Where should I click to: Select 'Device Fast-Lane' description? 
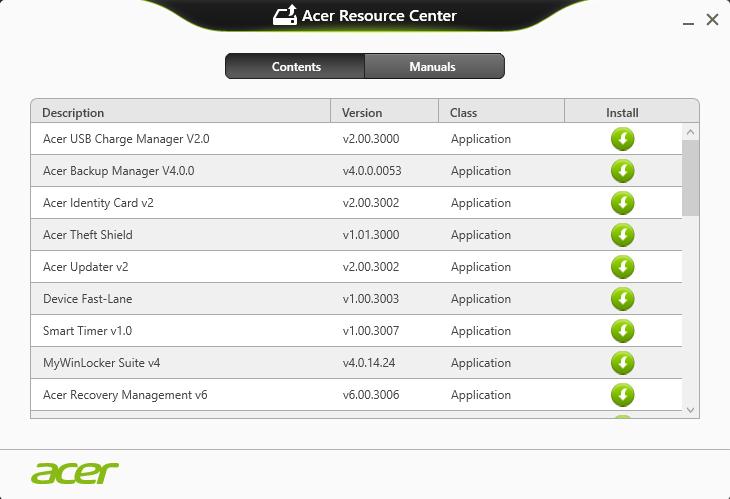click(88, 299)
